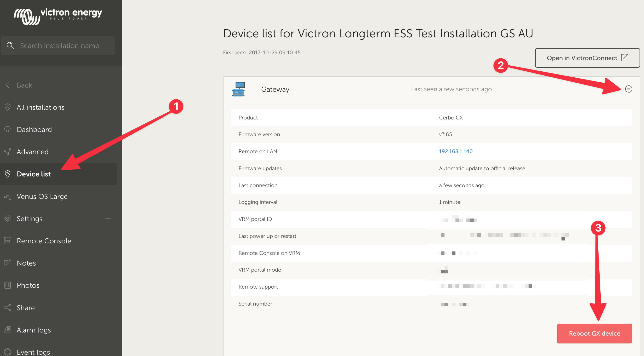Click the search magnifier icon
This screenshot has width=644, height=356.
[x=10, y=45]
